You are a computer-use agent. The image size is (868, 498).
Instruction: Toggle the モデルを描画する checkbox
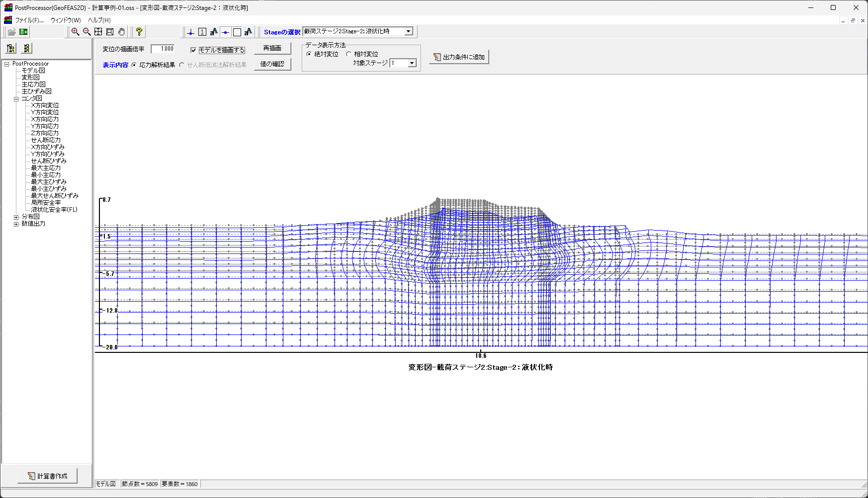pyautogui.click(x=193, y=50)
